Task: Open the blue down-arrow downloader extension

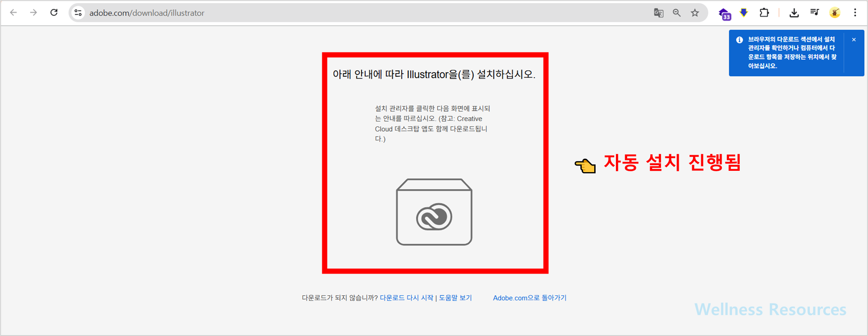Action: click(744, 13)
